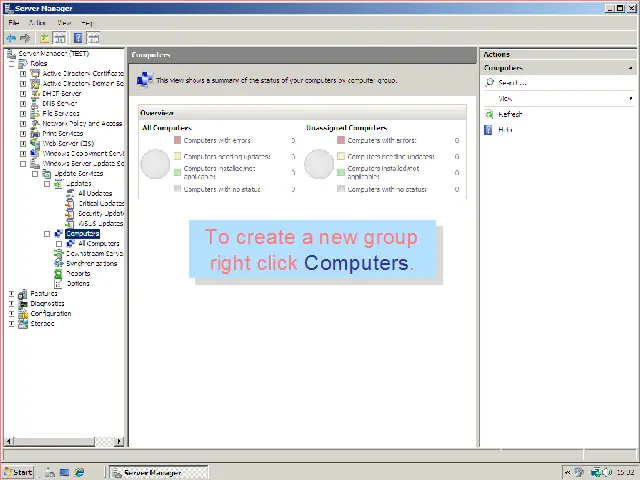
Task: Select the DHCP Server role icon
Action: 36,93
